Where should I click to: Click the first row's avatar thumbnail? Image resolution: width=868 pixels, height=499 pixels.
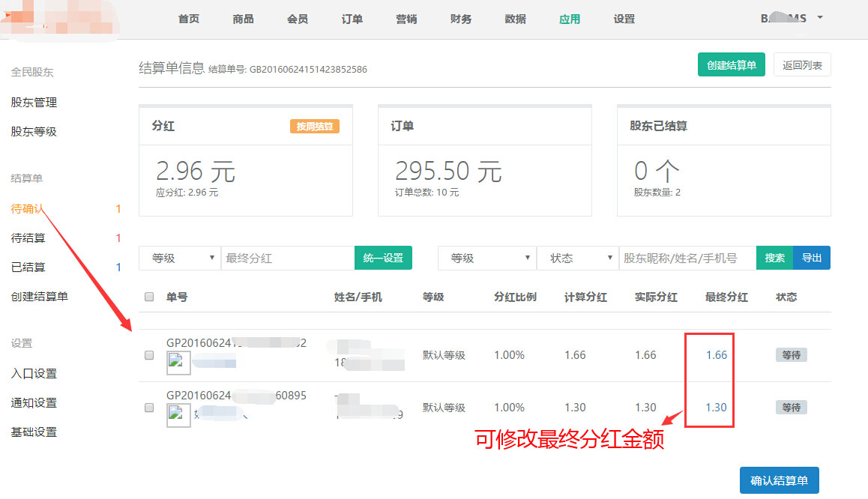coord(178,363)
